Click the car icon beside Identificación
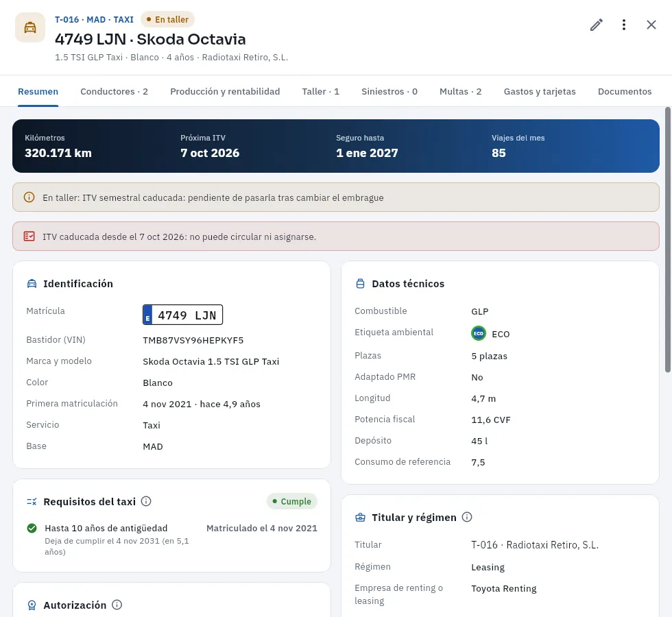Image resolution: width=672 pixels, height=617 pixels. pyautogui.click(x=32, y=284)
